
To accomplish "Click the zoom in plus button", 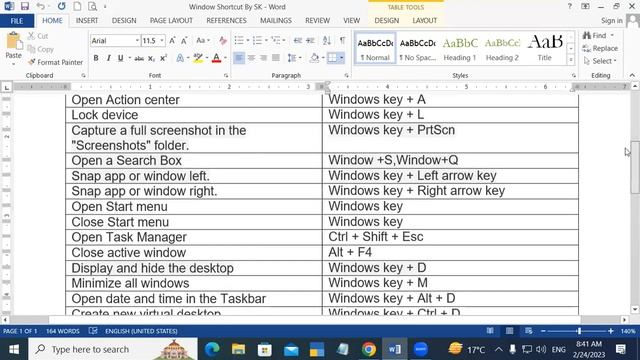I will 611,331.
